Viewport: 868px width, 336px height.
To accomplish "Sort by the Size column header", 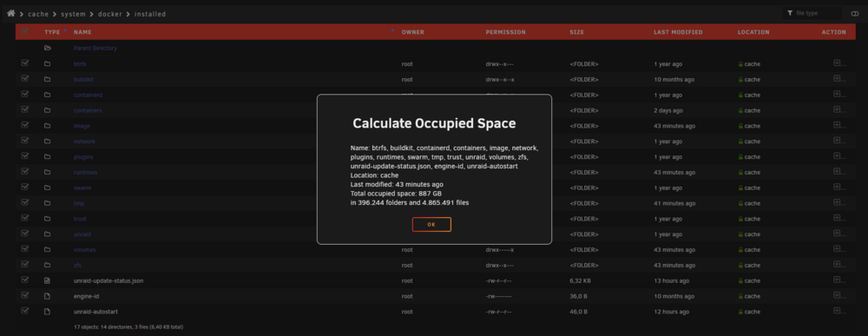I will click(577, 32).
